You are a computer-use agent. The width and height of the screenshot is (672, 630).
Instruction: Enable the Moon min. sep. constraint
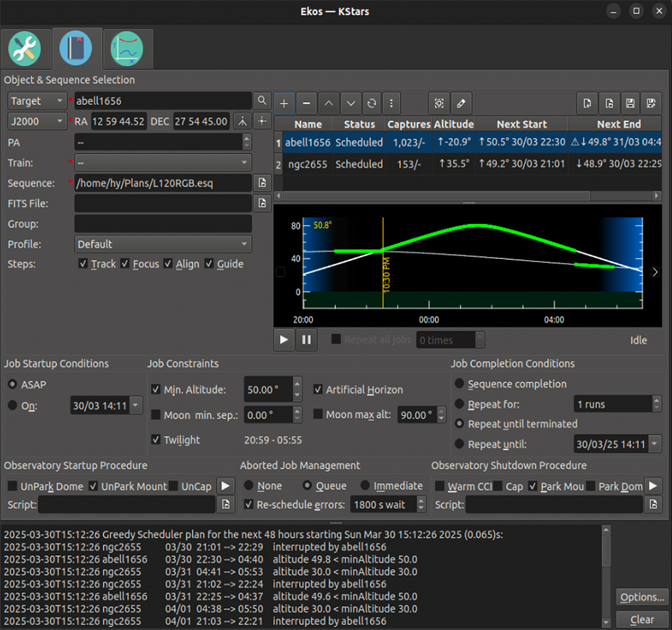point(155,414)
